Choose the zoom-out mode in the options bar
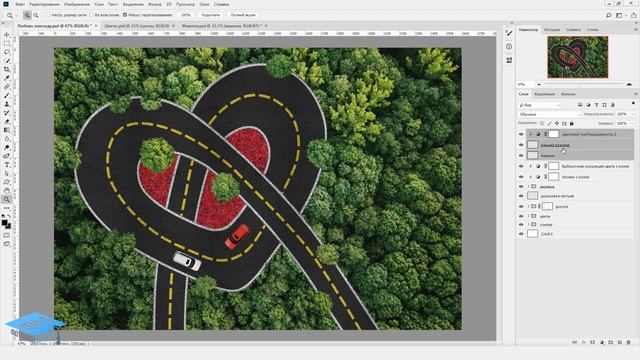640x360 pixels. coord(36,15)
